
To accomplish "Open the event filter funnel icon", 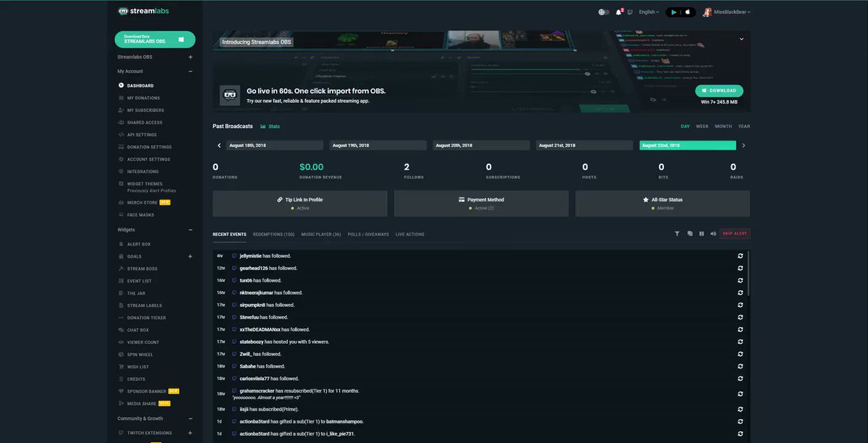I will coord(677,234).
